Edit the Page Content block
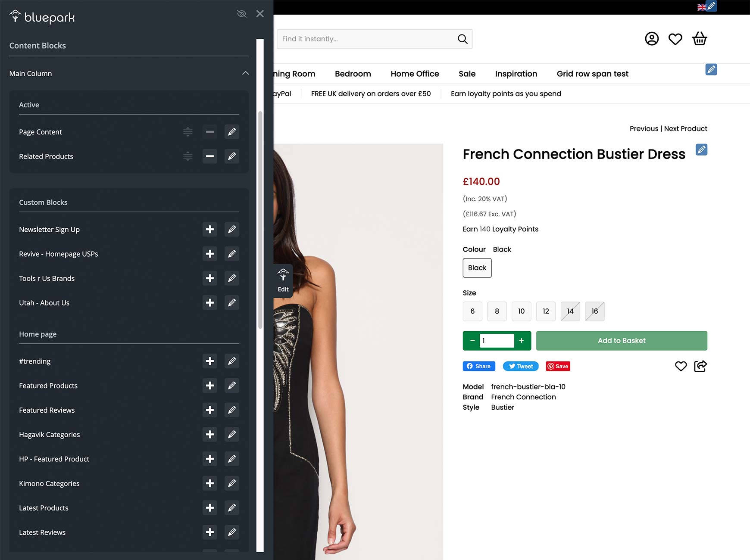Screen dimensions: 750x560 coord(232,132)
